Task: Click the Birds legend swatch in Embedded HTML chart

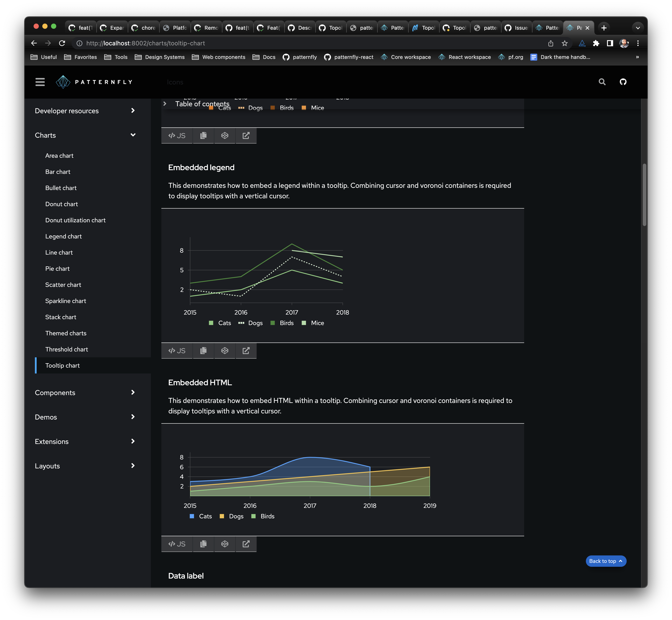Action: (x=254, y=516)
